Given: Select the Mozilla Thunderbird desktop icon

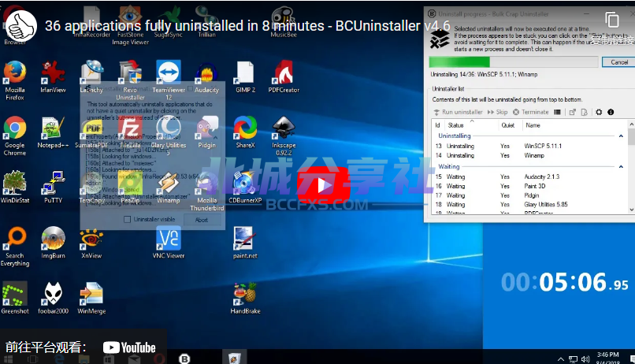Looking at the screenshot, I should (207, 191).
